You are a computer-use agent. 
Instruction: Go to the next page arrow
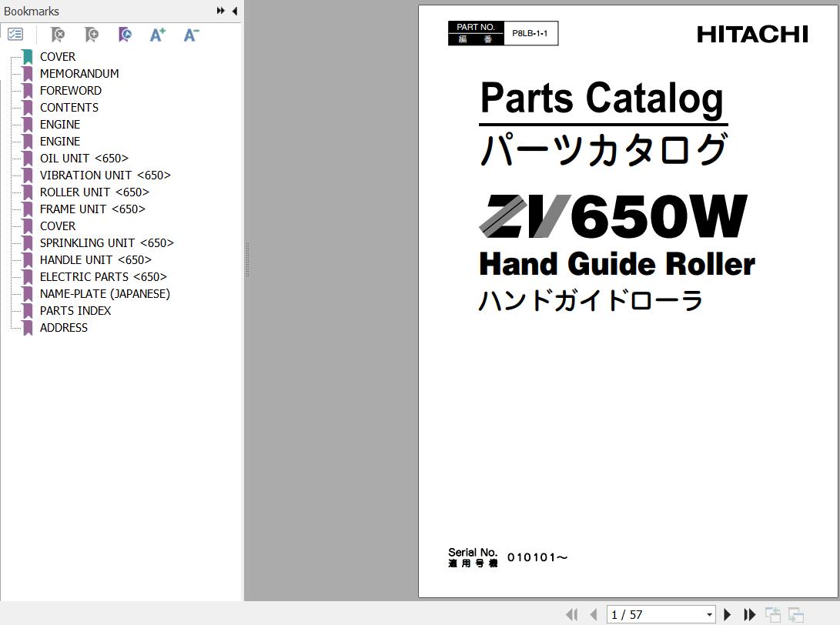coord(728,614)
